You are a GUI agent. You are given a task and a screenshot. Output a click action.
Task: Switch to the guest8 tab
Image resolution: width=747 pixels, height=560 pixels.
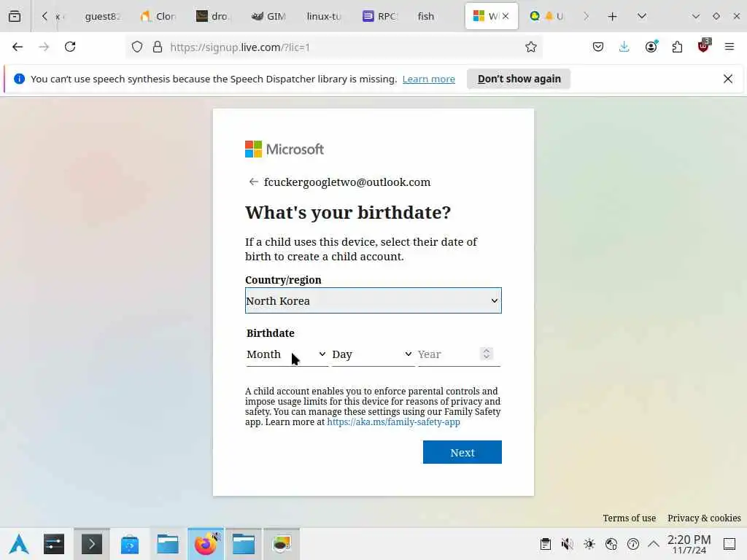pos(101,16)
